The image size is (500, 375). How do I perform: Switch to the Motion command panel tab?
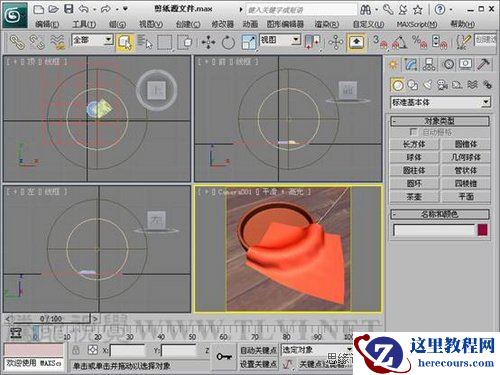[448, 64]
